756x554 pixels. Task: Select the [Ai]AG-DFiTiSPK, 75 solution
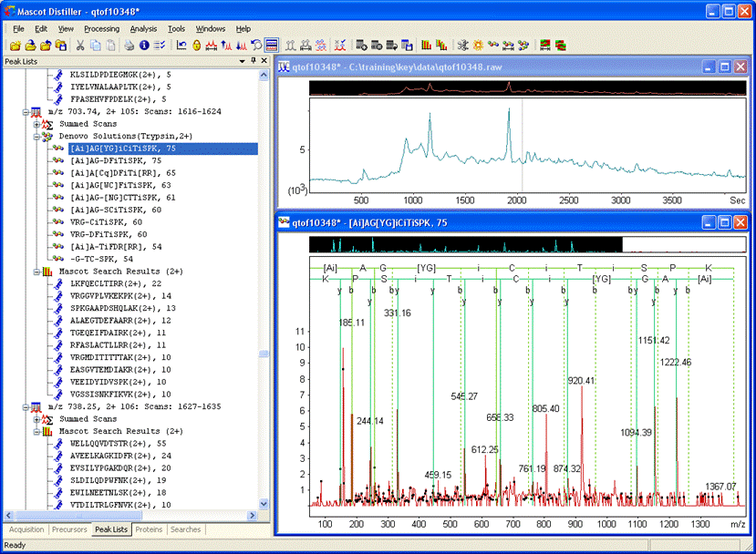116,161
